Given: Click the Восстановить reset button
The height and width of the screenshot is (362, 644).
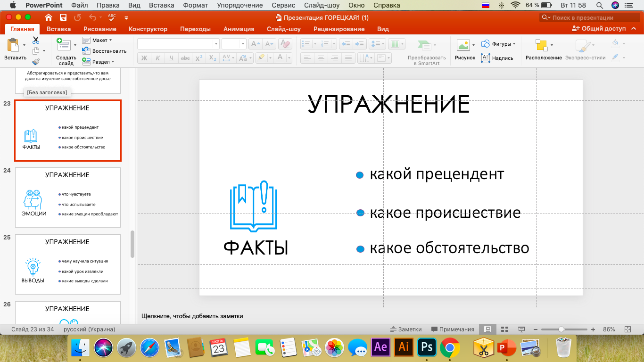Looking at the screenshot, I should click(104, 51).
